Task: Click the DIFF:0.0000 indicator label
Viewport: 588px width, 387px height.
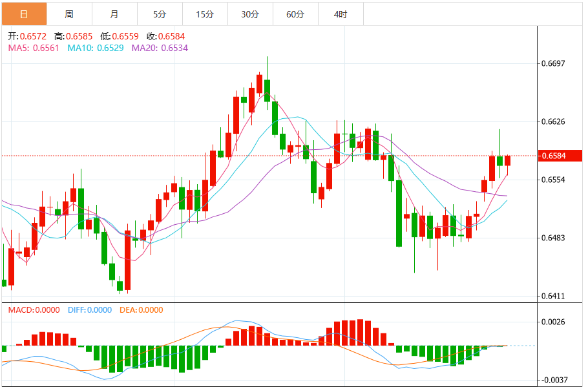Action: point(90,309)
